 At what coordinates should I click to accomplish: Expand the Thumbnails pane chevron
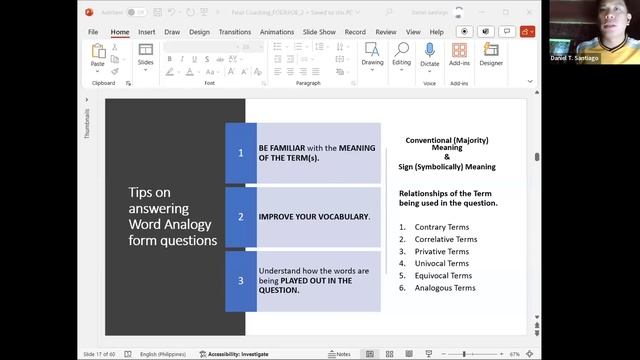click(x=87, y=100)
